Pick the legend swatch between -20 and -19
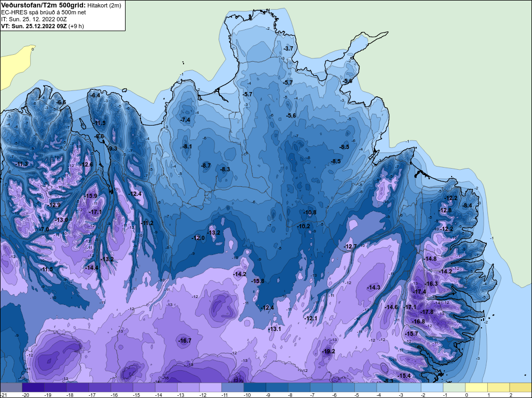Image resolution: width=532 pixels, height=398 pixels. click(33, 387)
